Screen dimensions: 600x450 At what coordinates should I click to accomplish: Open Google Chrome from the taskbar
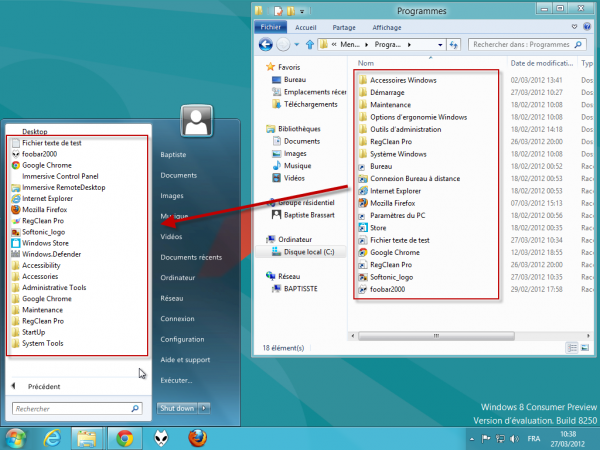tap(125, 438)
